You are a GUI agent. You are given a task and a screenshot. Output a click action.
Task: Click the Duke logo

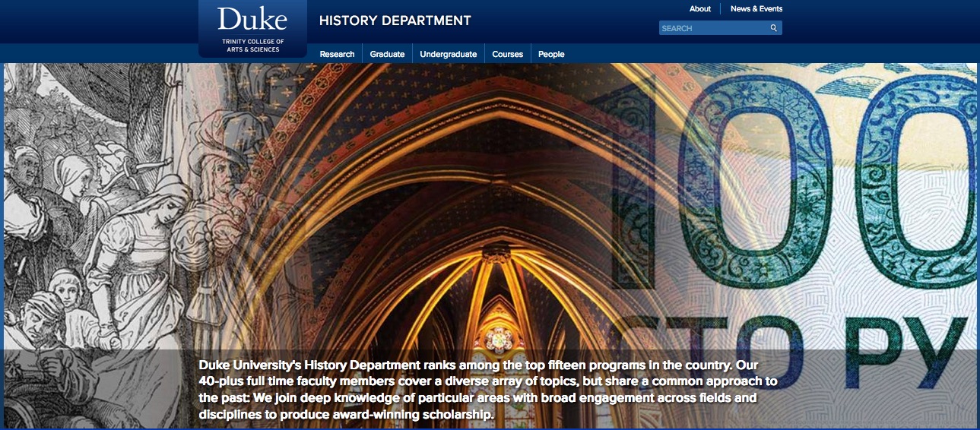(x=252, y=18)
